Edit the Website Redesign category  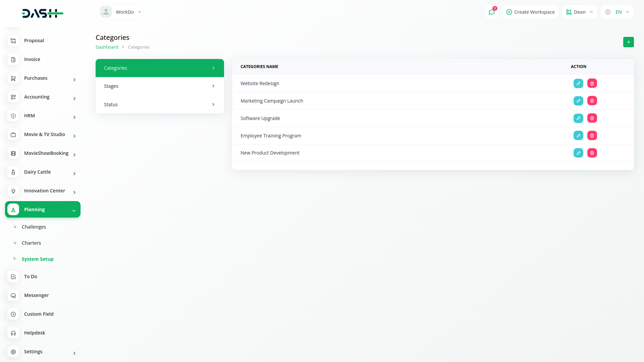coord(578,83)
